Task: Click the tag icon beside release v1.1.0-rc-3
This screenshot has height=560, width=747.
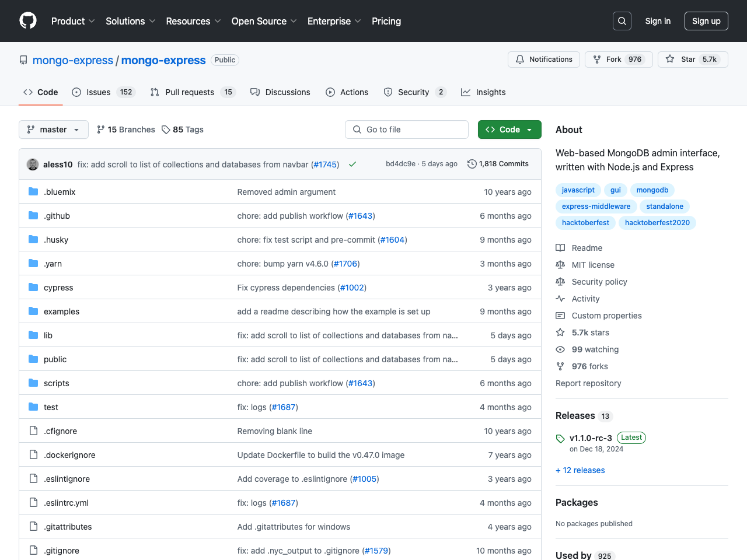Action: click(x=560, y=439)
